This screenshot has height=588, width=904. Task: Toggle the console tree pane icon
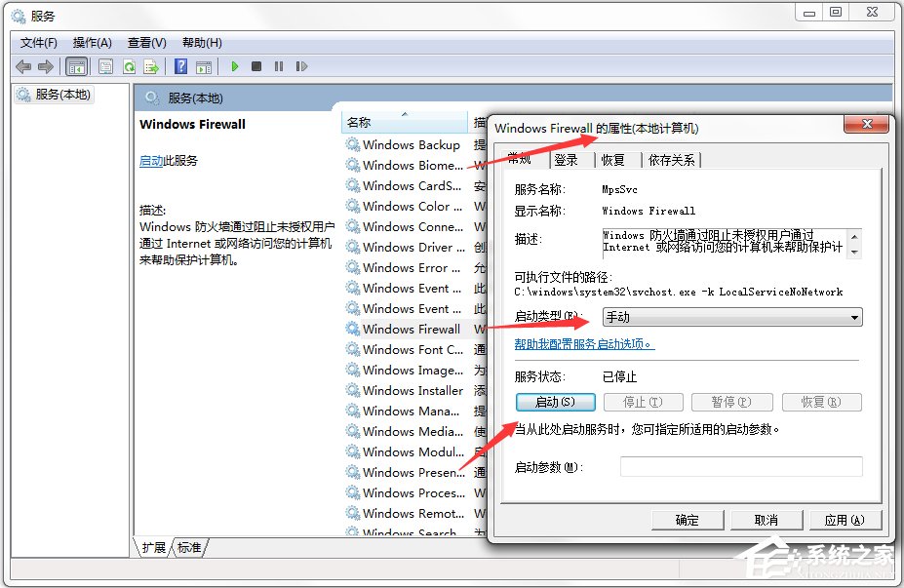(x=75, y=65)
